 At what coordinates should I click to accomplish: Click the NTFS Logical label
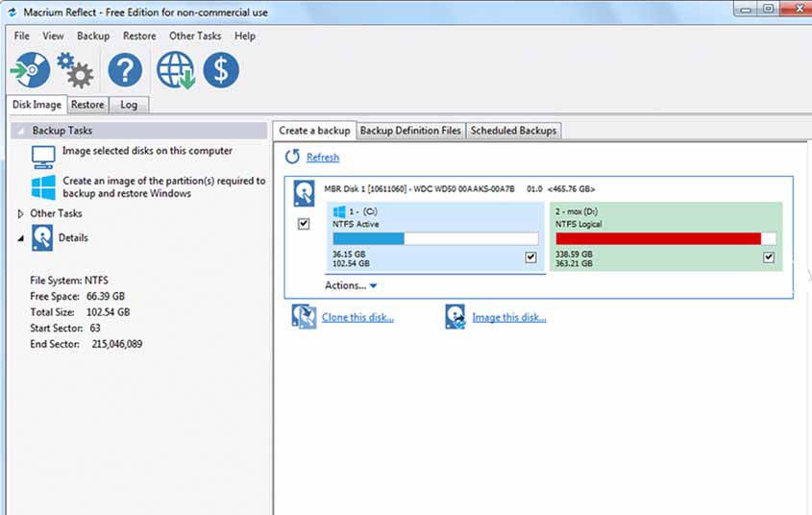click(578, 224)
